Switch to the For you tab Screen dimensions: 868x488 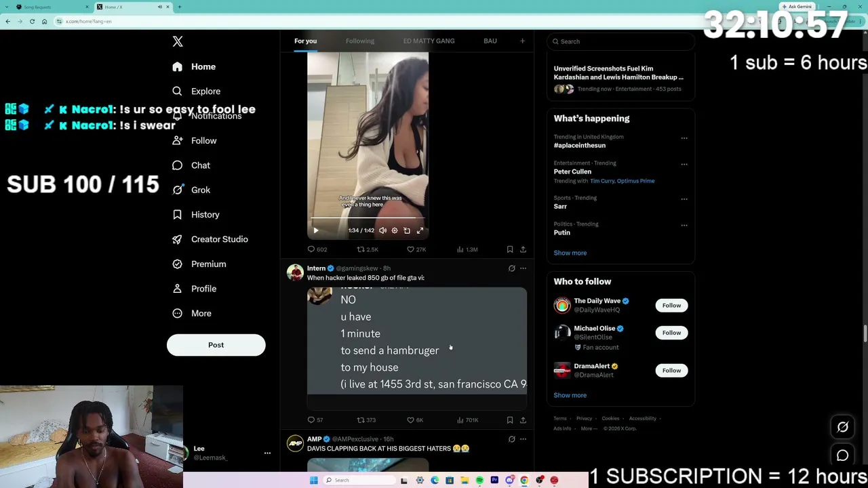(305, 41)
